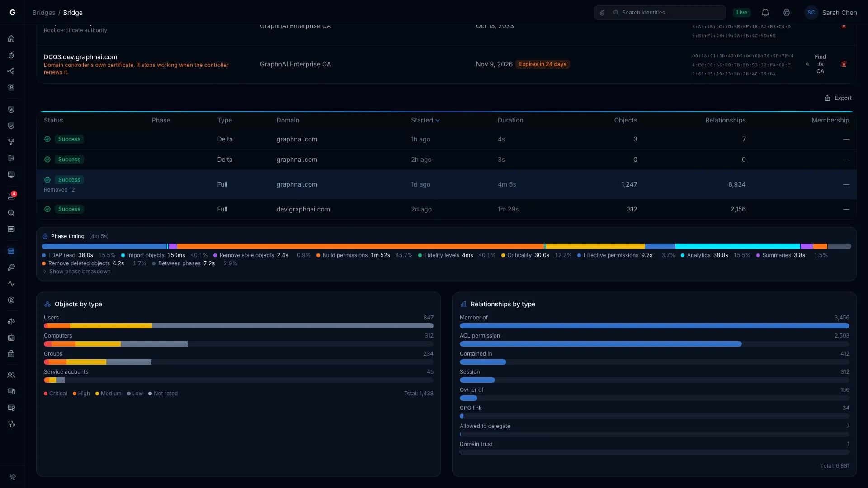This screenshot has height=488, width=868.
Task: Open the robot sidebar icon
Action: 11,338
